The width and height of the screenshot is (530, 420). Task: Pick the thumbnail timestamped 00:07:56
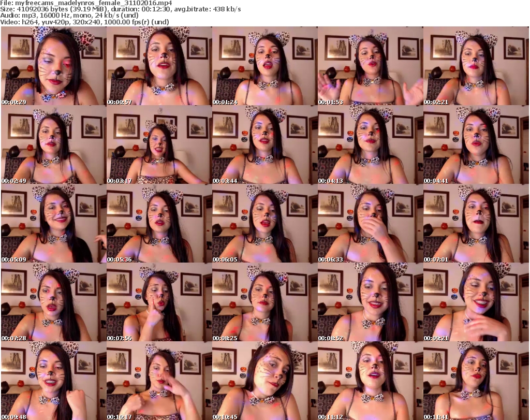tap(159, 302)
